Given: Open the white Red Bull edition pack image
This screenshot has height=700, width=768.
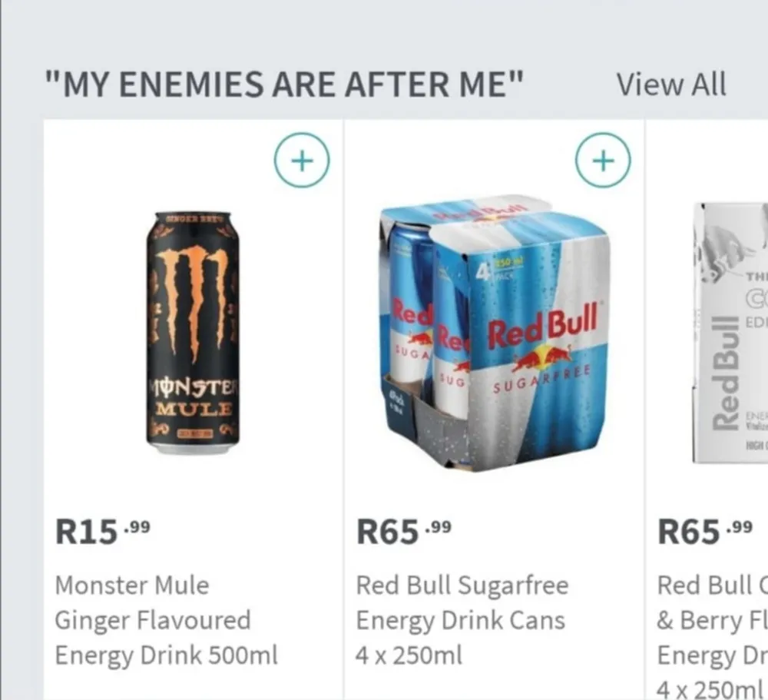Looking at the screenshot, I should tap(730, 333).
